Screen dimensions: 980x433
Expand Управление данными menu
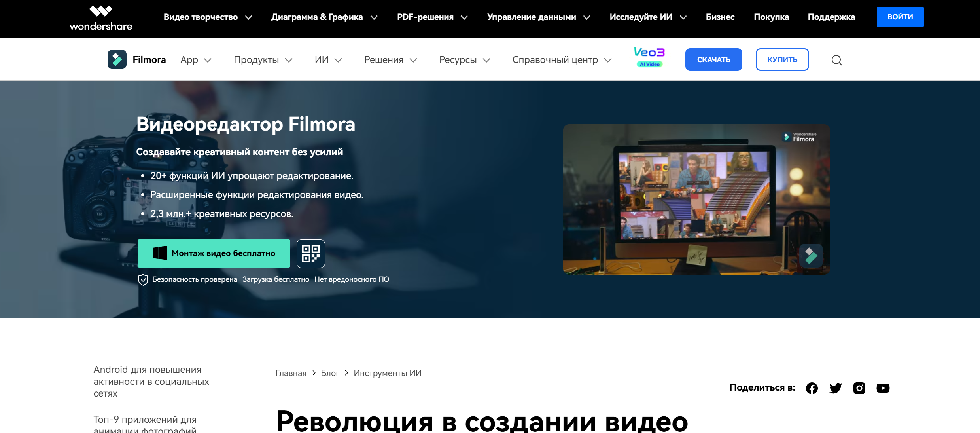539,17
